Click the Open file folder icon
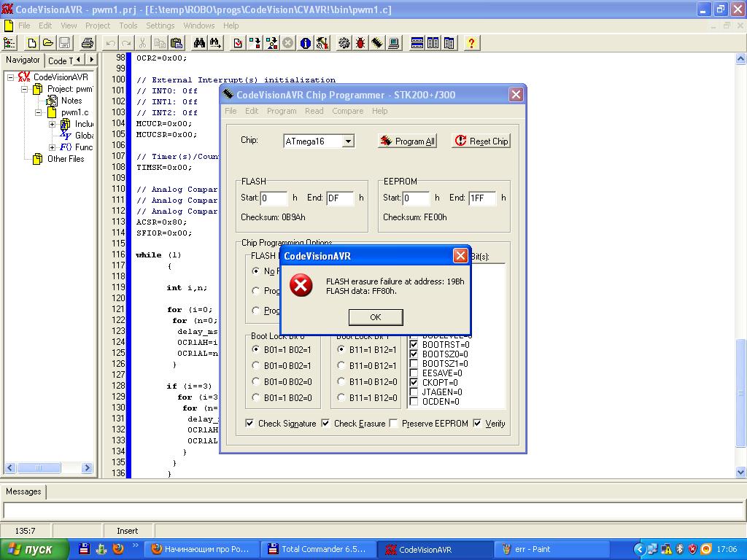The width and height of the screenshot is (747, 560). coord(47,43)
